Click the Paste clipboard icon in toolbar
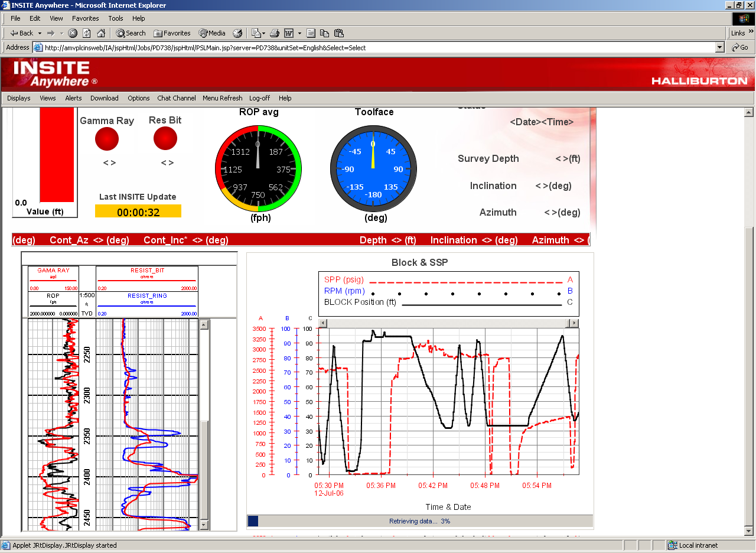 [339, 33]
